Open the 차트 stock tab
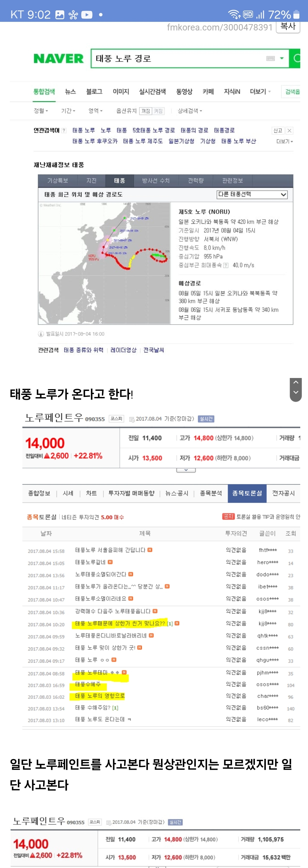This screenshot has width=308, height=868. (x=91, y=494)
